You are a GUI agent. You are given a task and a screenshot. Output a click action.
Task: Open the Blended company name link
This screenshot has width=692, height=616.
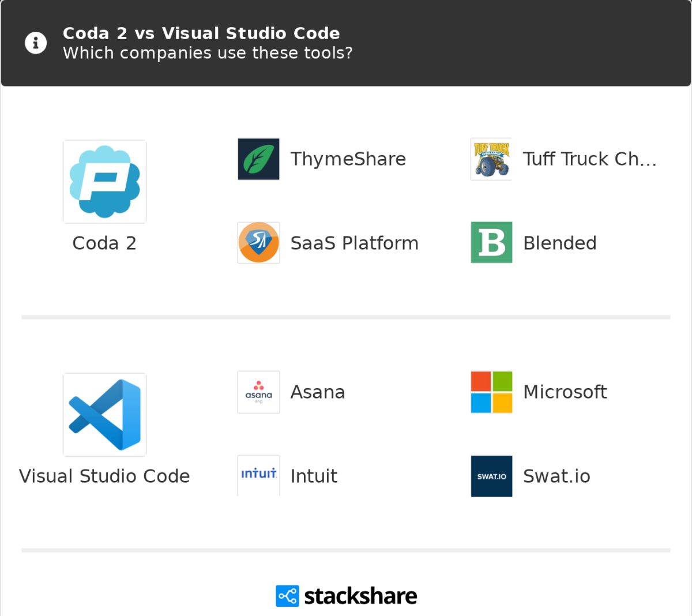pos(559,243)
